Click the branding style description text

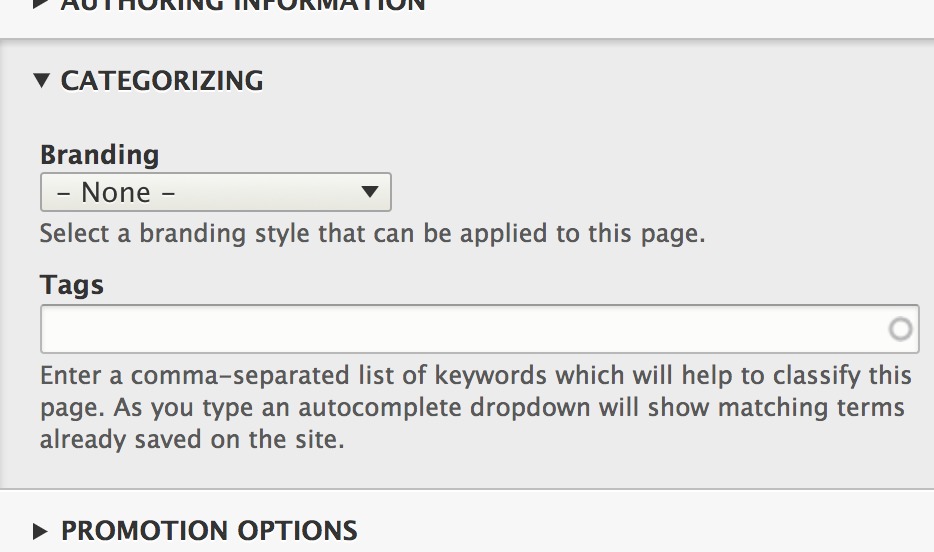[372, 233]
